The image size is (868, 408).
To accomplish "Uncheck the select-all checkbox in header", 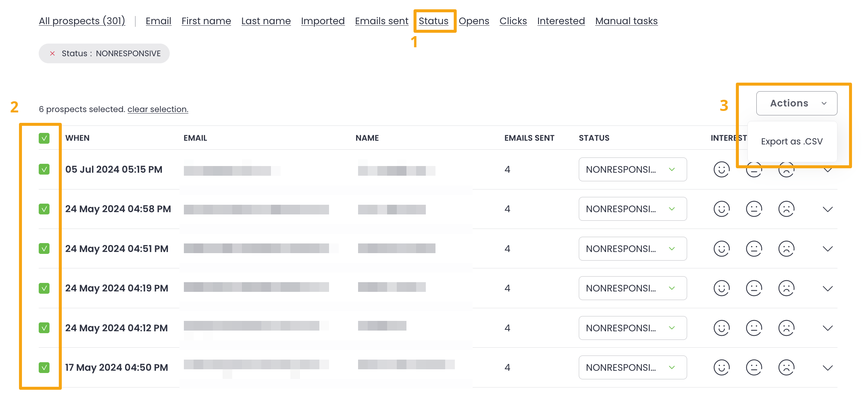I will 44,138.
